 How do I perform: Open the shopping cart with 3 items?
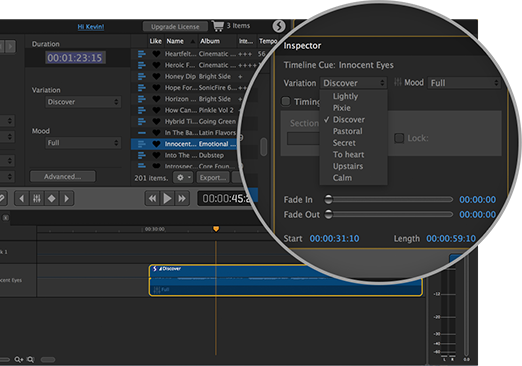(x=218, y=26)
